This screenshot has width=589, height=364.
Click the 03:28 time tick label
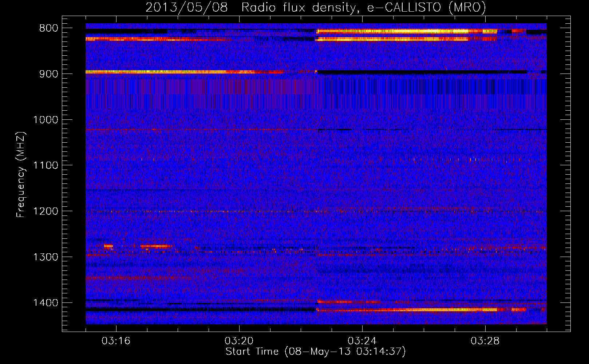pyautogui.click(x=485, y=341)
